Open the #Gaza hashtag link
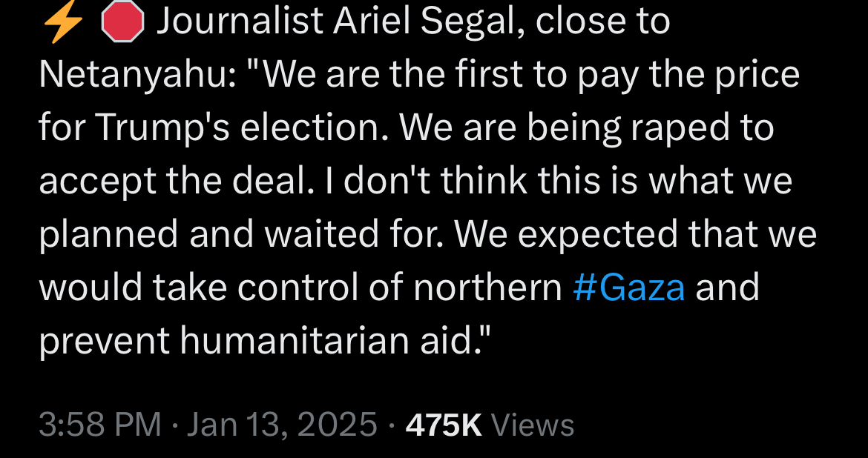The height and width of the screenshot is (458, 868). click(629, 288)
